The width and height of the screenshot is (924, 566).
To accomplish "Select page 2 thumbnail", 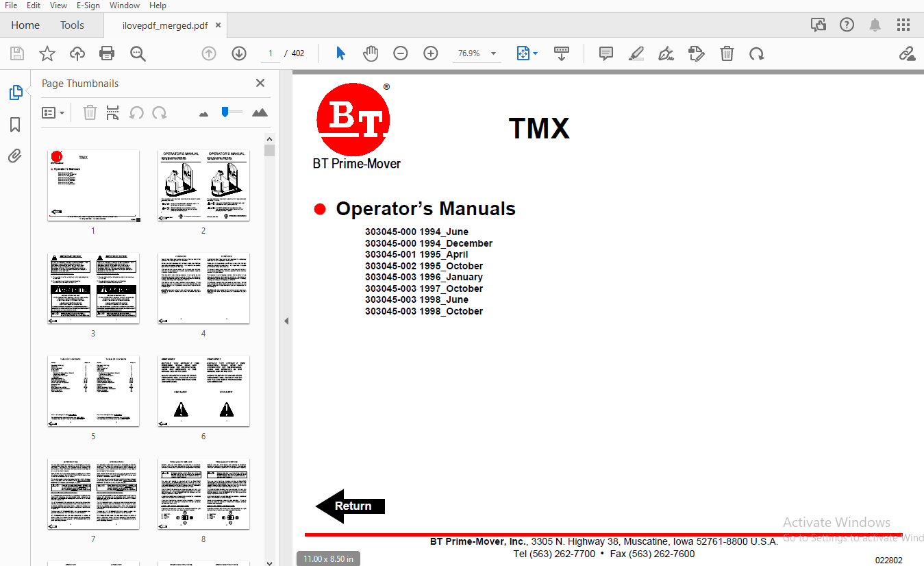I will point(203,185).
